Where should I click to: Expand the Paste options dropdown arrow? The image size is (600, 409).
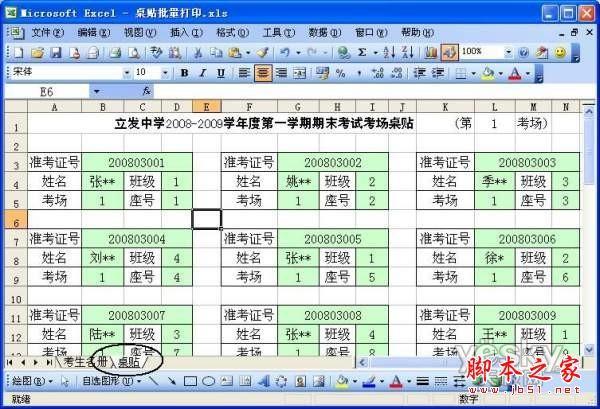(x=248, y=53)
